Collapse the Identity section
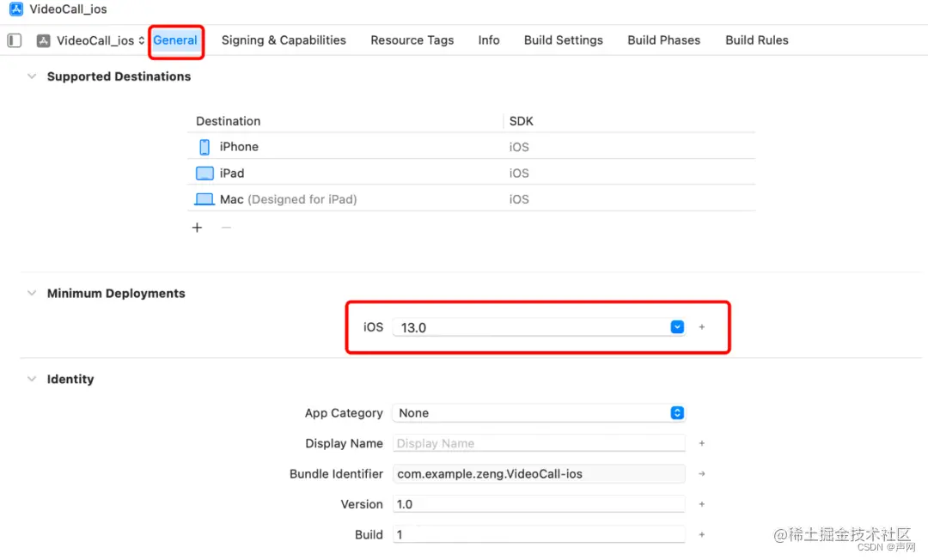This screenshot has height=560, width=928. click(32, 379)
